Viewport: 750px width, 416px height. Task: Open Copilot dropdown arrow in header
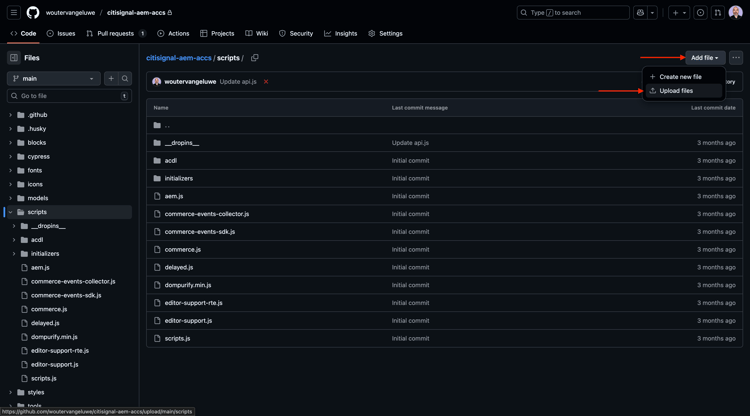click(652, 13)
